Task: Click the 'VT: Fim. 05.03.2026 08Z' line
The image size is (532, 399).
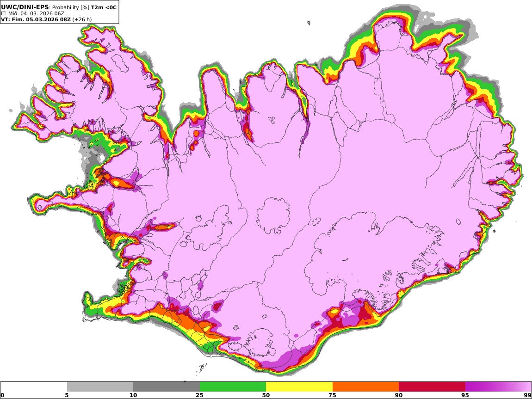Action: click(36, 19)
